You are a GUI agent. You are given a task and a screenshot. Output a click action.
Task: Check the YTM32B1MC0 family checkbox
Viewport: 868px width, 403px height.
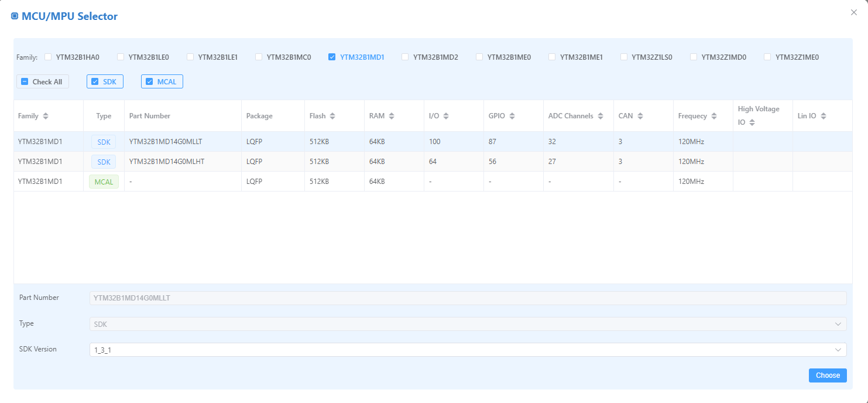point(259,57)
